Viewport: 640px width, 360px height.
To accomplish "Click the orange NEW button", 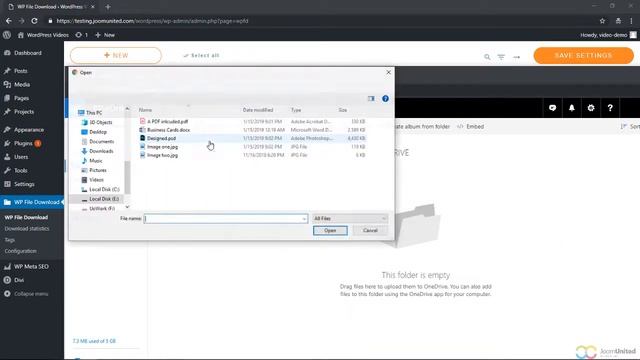I will [x=116, y=56].
